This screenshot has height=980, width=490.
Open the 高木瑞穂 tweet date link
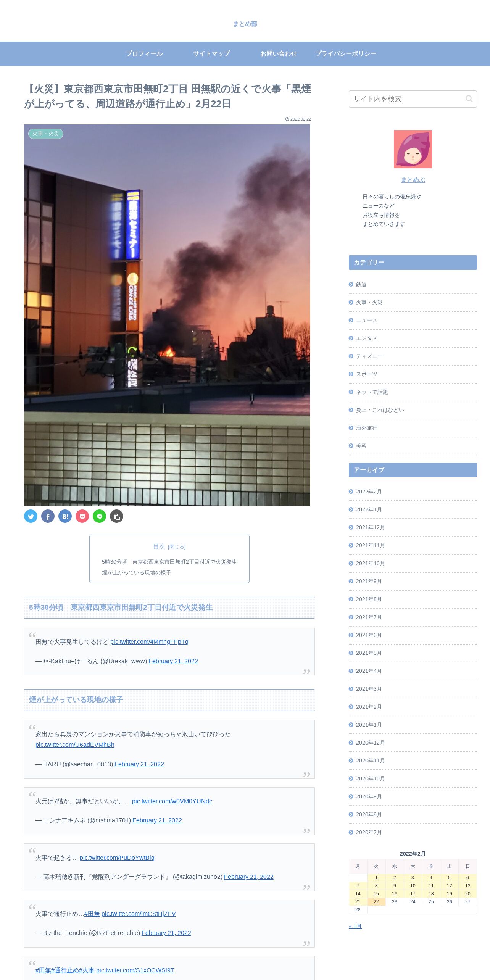249,877
